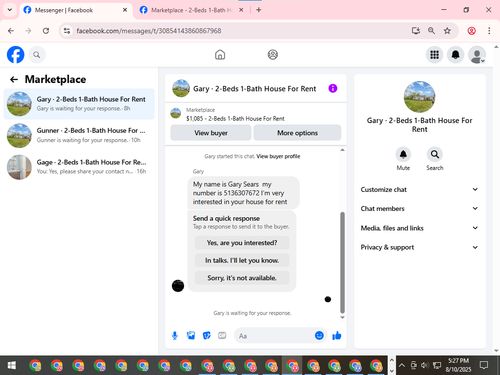This screenshot has height=375, width=500.
Task: Attach a photo using the image icon
Action: (x=191, y=336)
